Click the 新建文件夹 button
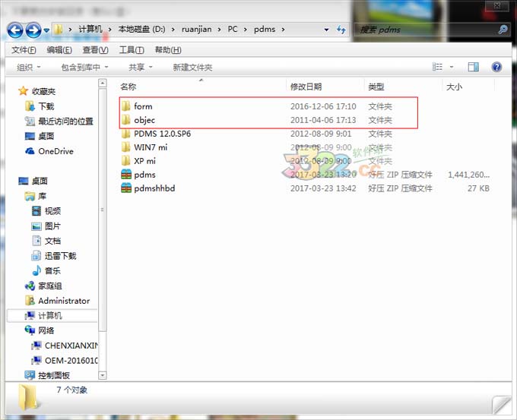Screen dimensions: 517x420 point(192,67)
